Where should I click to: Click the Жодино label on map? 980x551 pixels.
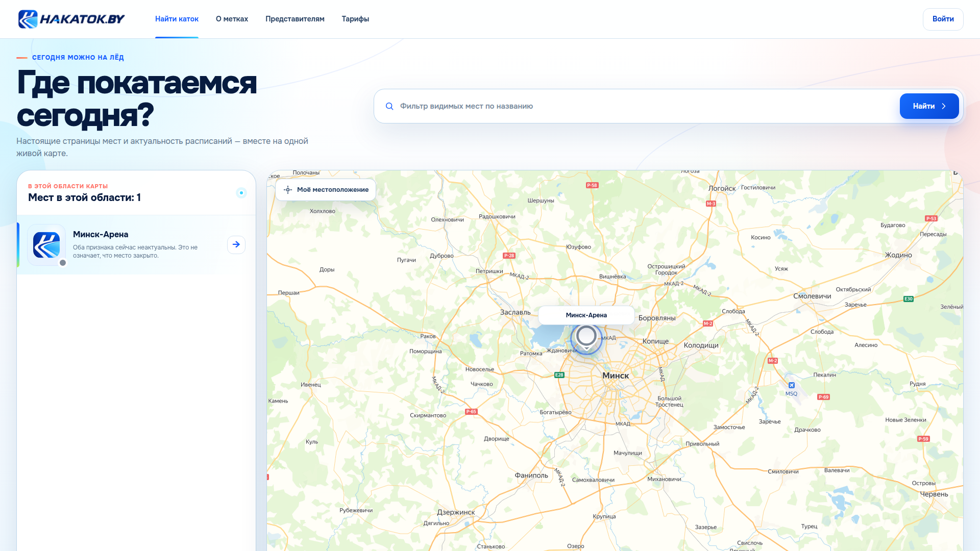point(898,255)
